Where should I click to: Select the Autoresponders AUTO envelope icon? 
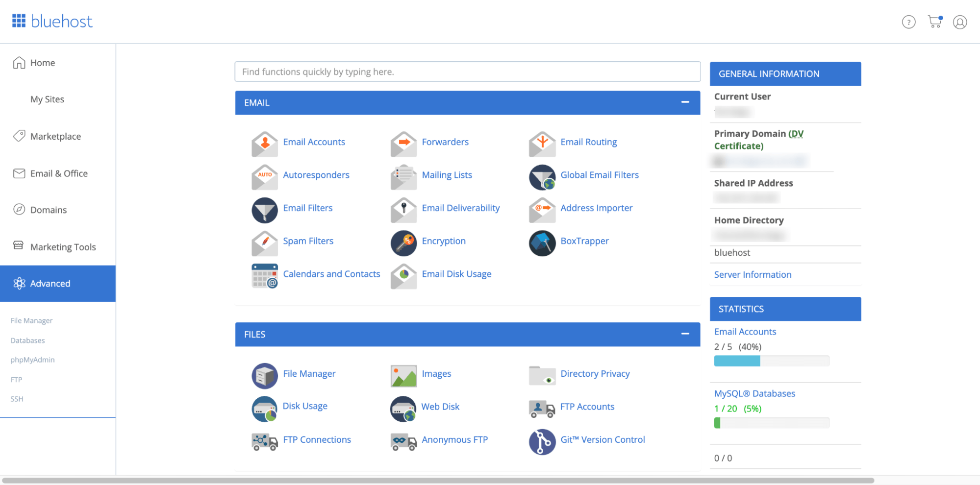tap(265, 177)
